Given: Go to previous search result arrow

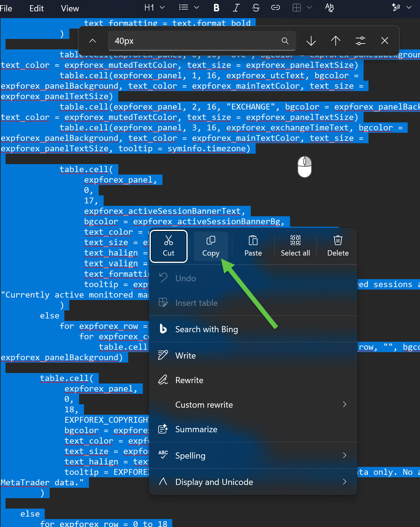Looking at the screenshot, I should [336, 41].
